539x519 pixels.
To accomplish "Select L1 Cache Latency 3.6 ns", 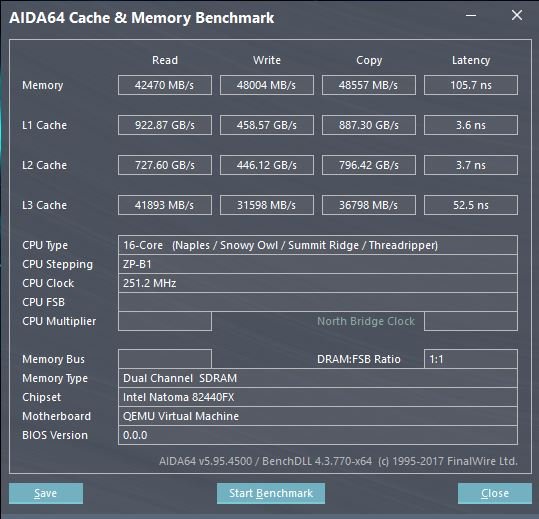I will 471,125.
